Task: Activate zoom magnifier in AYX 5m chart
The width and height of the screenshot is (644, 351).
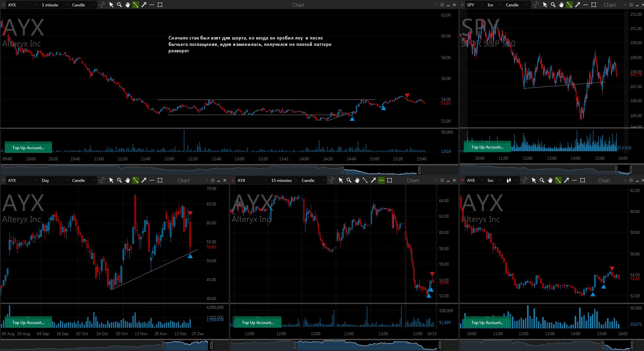Action: (x=542, y=180)
